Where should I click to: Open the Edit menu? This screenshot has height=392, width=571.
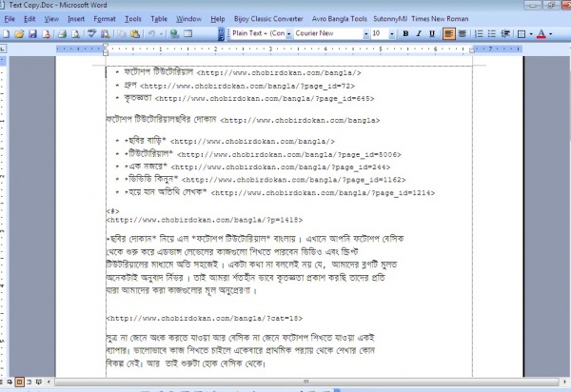[30, 19]
